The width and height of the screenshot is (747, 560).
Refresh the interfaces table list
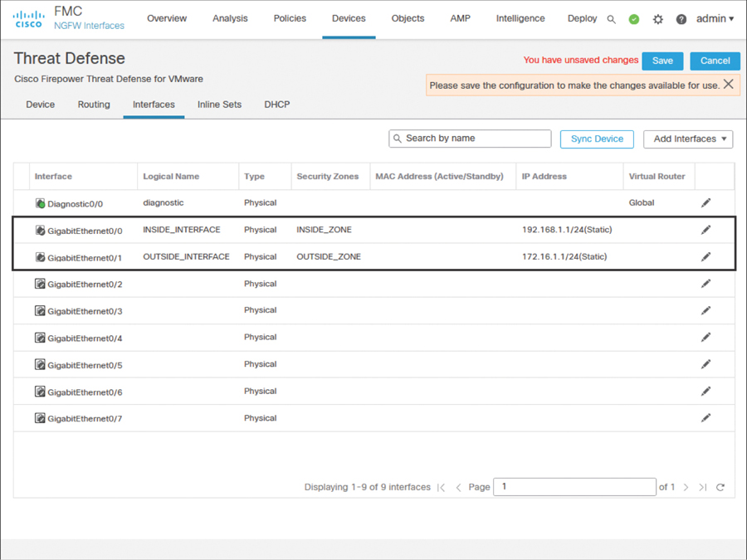pos(720,487)
